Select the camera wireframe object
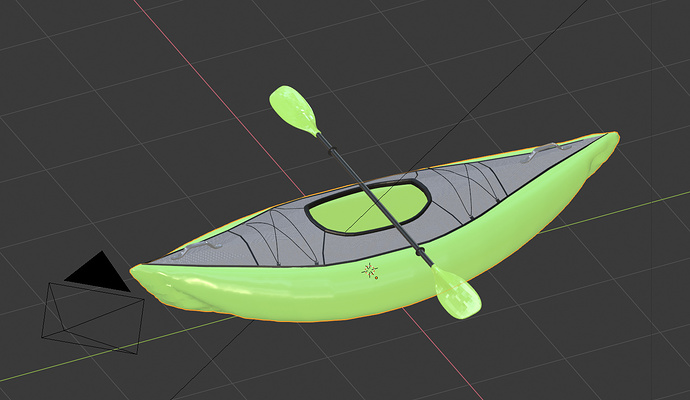Viewport: 690px width, 400px height. pos(93,318)
